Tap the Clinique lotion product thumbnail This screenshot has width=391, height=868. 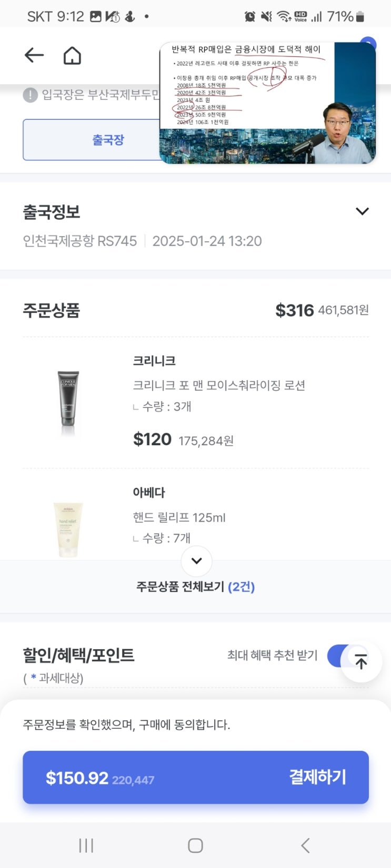click(68, 400)
